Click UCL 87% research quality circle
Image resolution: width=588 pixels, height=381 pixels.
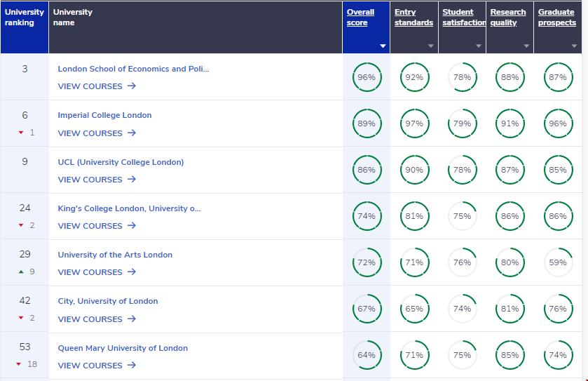(510, 170)
